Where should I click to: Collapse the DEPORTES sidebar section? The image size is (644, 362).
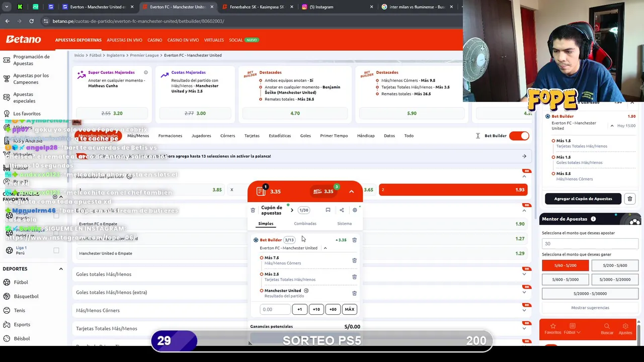coord(61,269)
